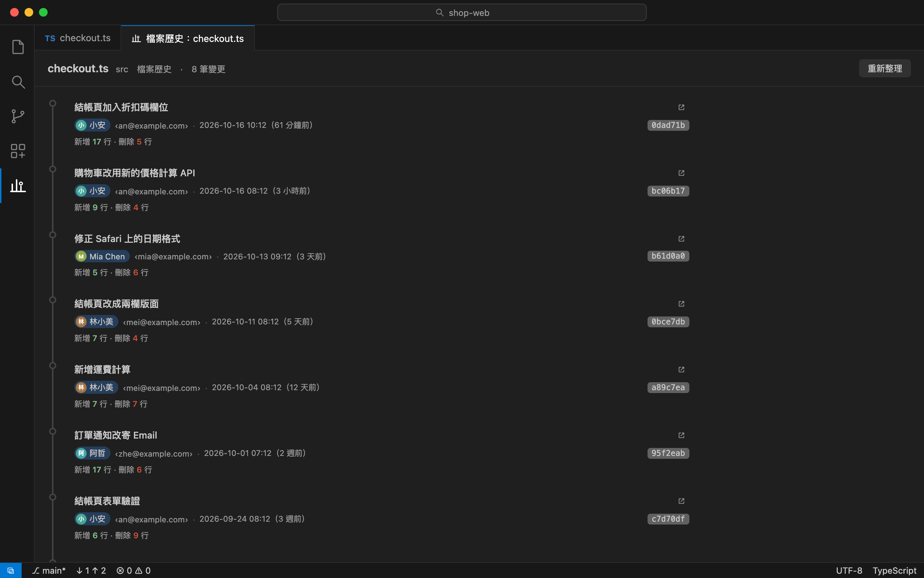
Task: Open the Search icon in activity bar
Action: click(x=18, y=82)
